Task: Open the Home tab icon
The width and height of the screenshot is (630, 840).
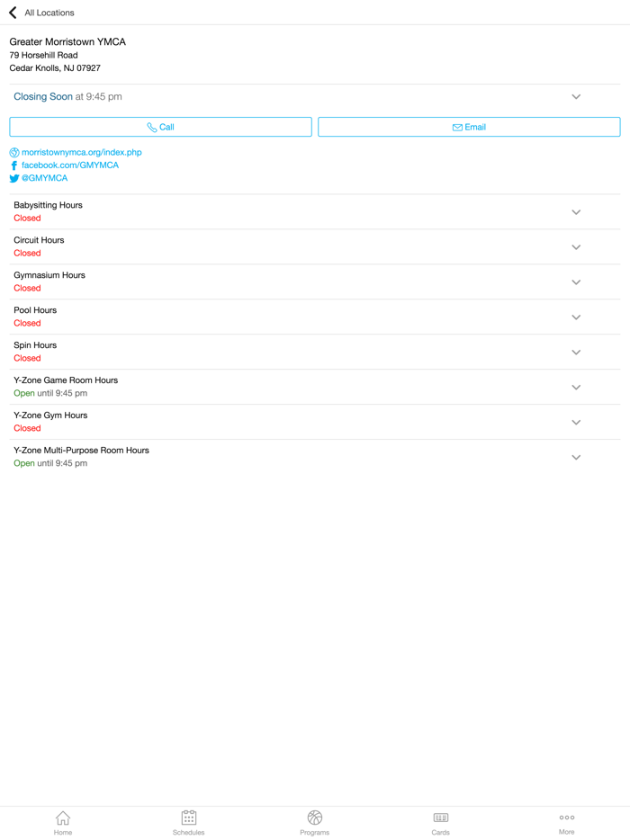Action: click(63, 818)
